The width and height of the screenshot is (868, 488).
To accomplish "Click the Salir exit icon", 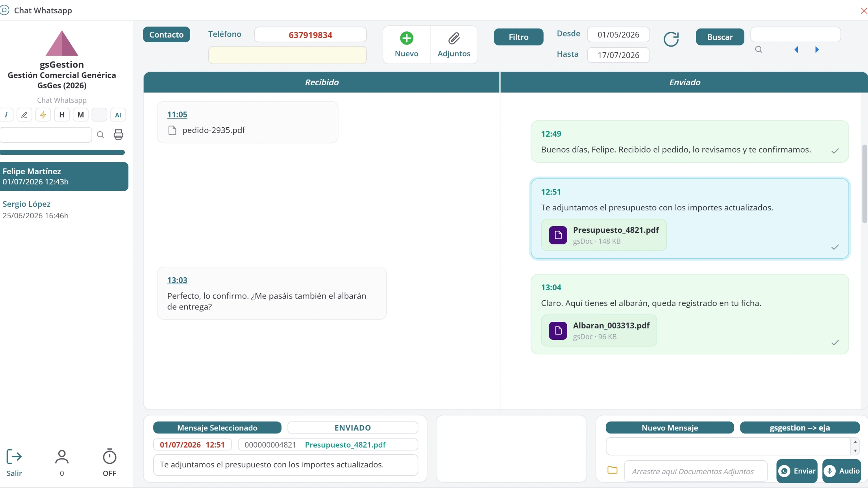I will click(x=14, y=457).
